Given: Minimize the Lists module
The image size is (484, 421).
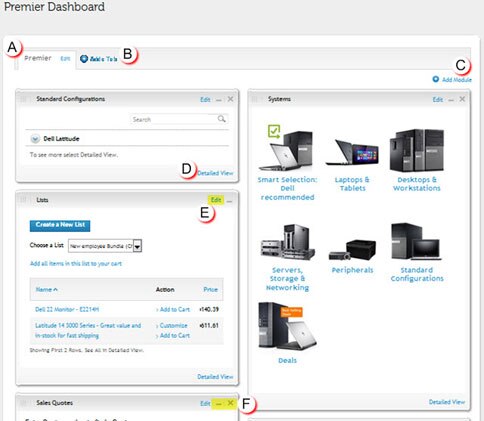Looking at the screenshot, I should (x=229, y=201).
